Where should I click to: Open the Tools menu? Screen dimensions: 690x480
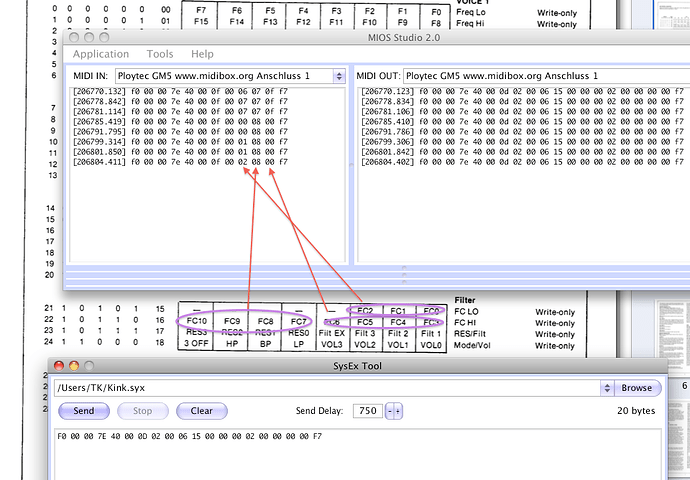point(160,54)
